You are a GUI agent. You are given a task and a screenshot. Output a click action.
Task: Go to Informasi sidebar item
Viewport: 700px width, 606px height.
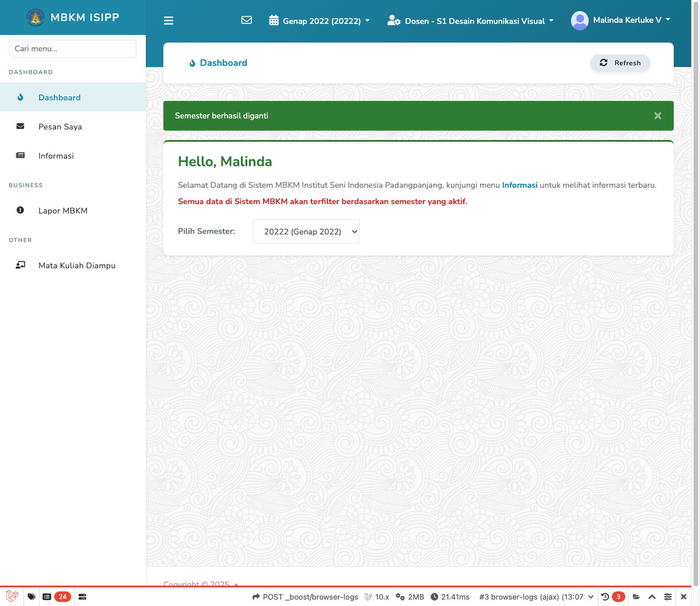click(56, 156)
